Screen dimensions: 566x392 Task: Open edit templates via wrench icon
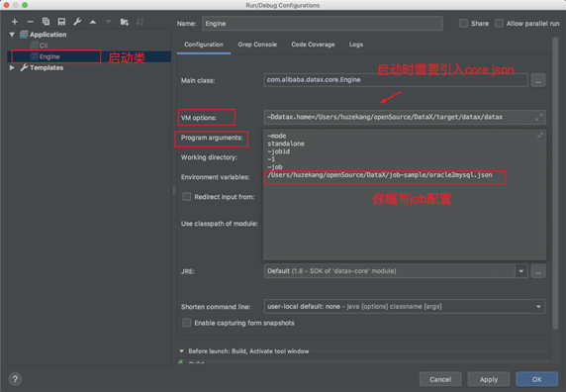pos(77,22)
